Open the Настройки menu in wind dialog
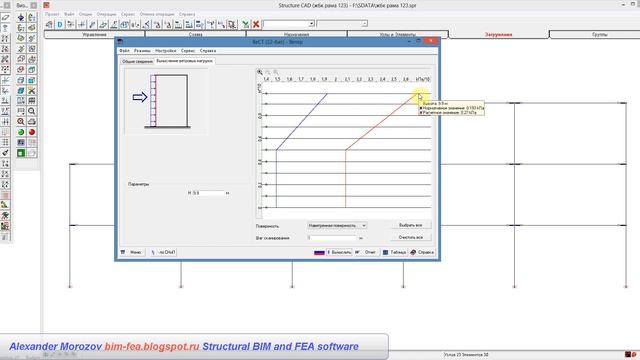 click(x=165, y=51)
